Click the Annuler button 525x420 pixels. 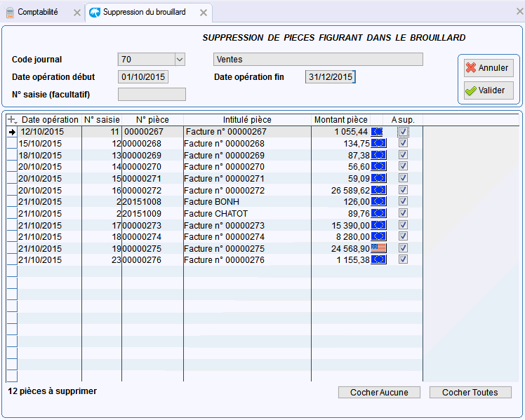489,68
